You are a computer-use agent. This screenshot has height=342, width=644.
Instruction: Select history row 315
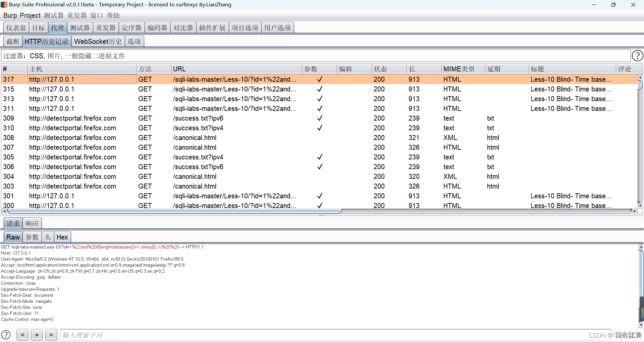click(x=319, y=89)
